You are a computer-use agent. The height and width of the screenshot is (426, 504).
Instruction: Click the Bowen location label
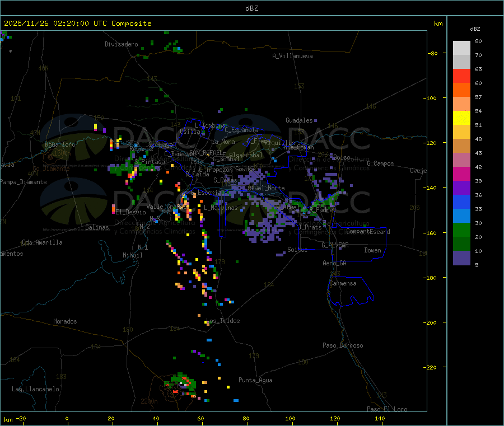[x=372, y=250]
